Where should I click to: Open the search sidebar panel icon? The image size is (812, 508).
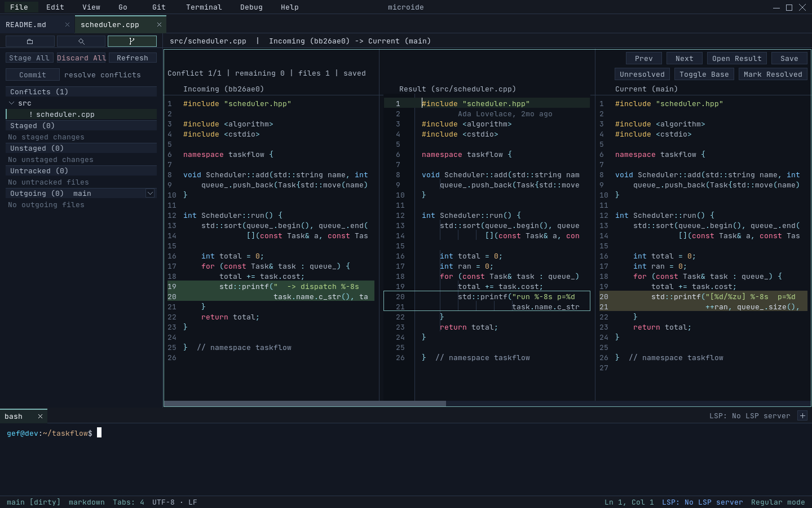click(81, 41)
